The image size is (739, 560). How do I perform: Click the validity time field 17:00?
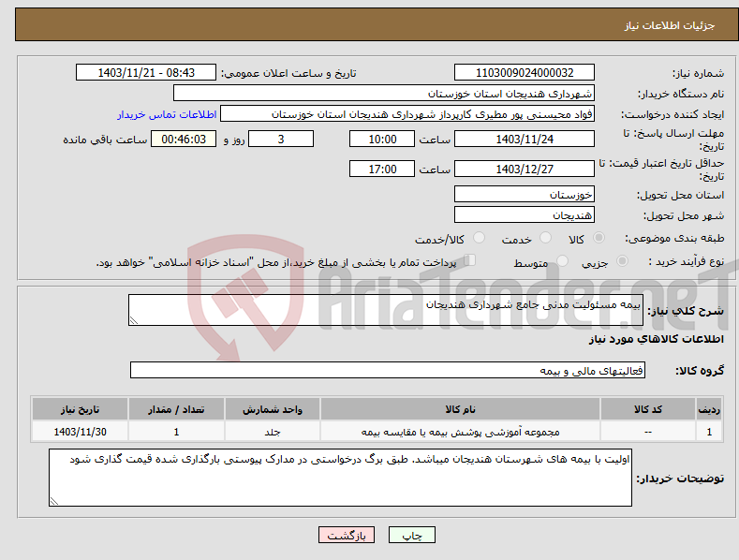(382, 169)
